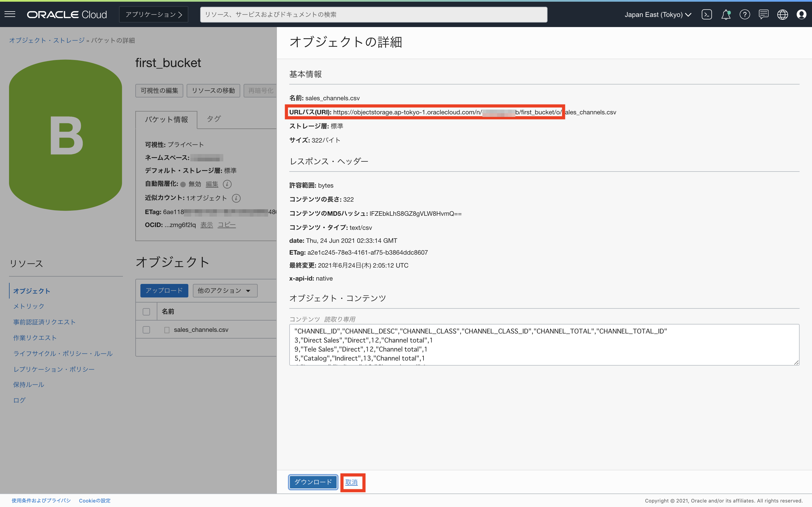Viewport: 812px width, 507px height.
Task: Click info icon beside 近似カウント
Action: tap(236, 198)
